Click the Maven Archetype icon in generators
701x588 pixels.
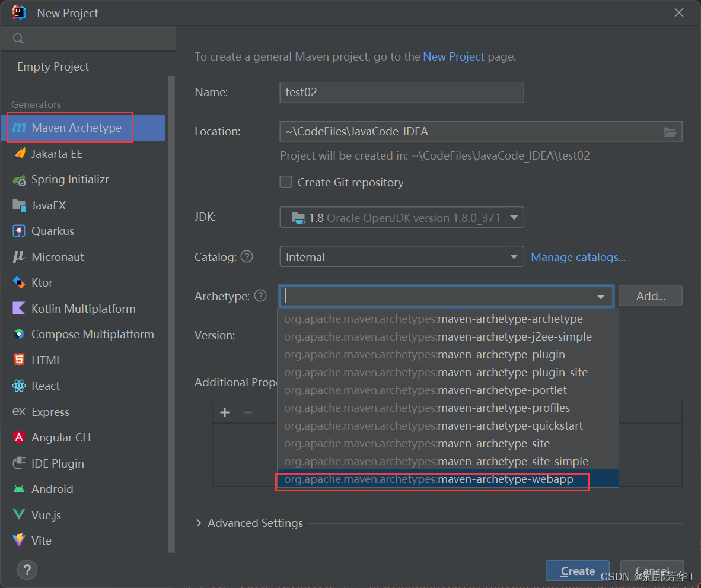pos(19,128)
